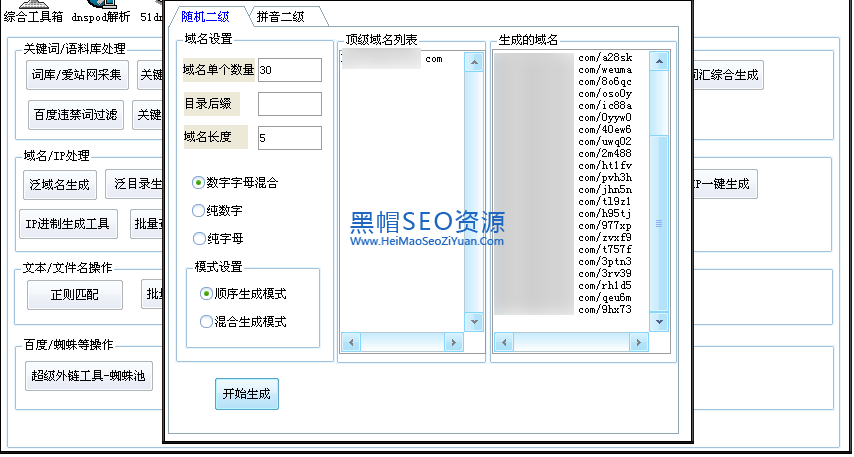Grab the 生成的域名 vertical scrollbar thumb
Screen dimensions: 854x457
(x=659, y=223)
